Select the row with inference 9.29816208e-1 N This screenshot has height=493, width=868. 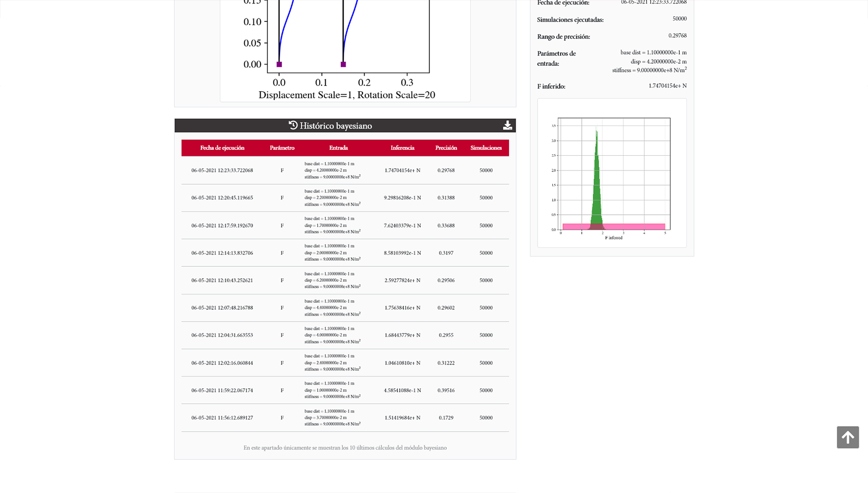[345, 198]
